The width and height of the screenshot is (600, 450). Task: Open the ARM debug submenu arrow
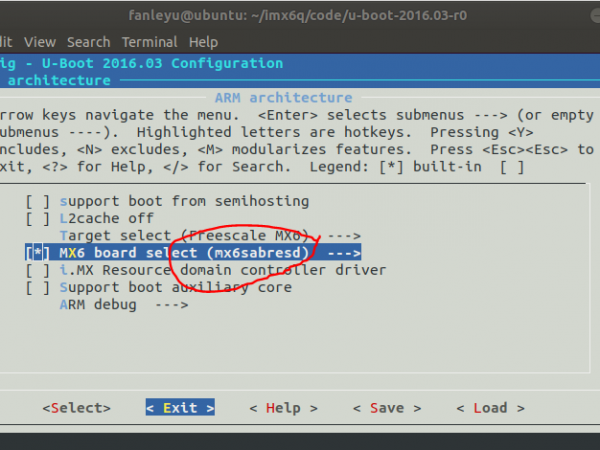(x=170, y=304)
